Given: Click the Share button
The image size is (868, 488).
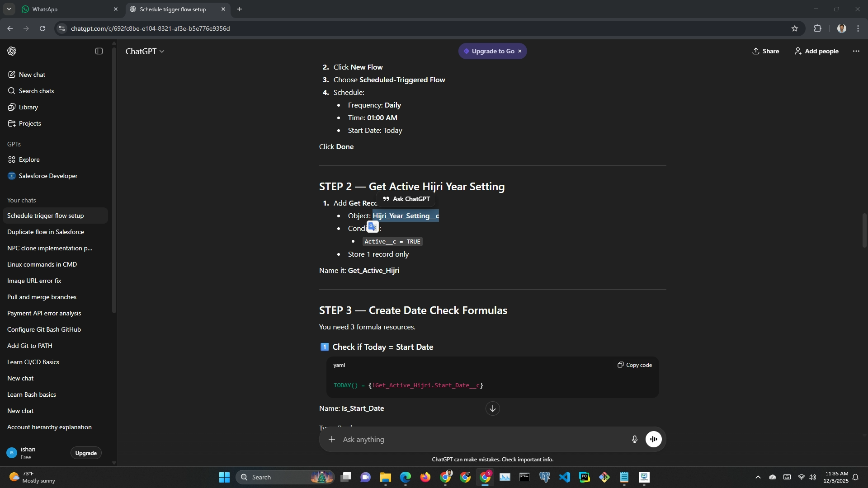Looking at the screenshot, I should tap(765, 51).
